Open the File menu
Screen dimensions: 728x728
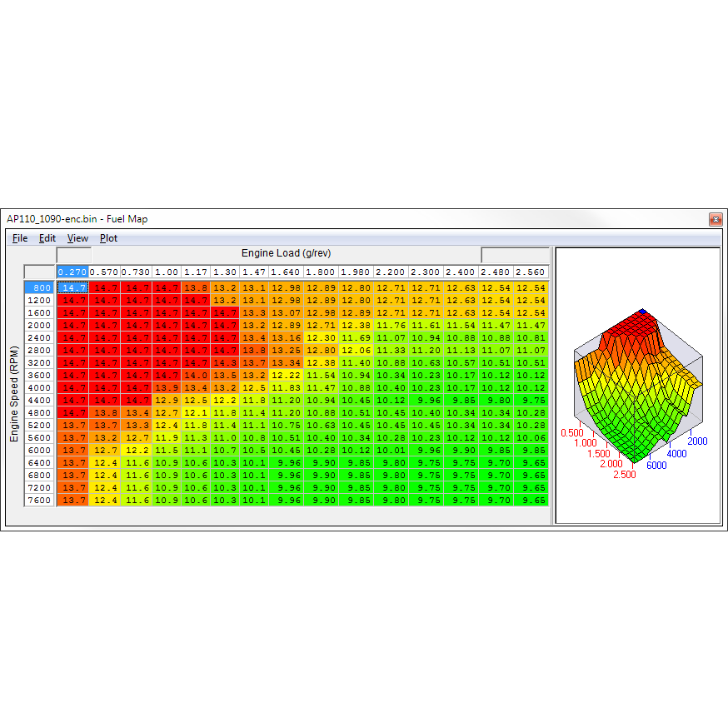pyautogui.click(x=20, y=238)
